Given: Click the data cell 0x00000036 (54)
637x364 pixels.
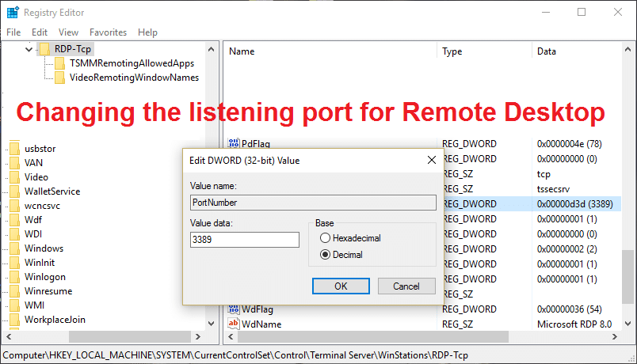Looking at the screenshot, I should point(569,309).
